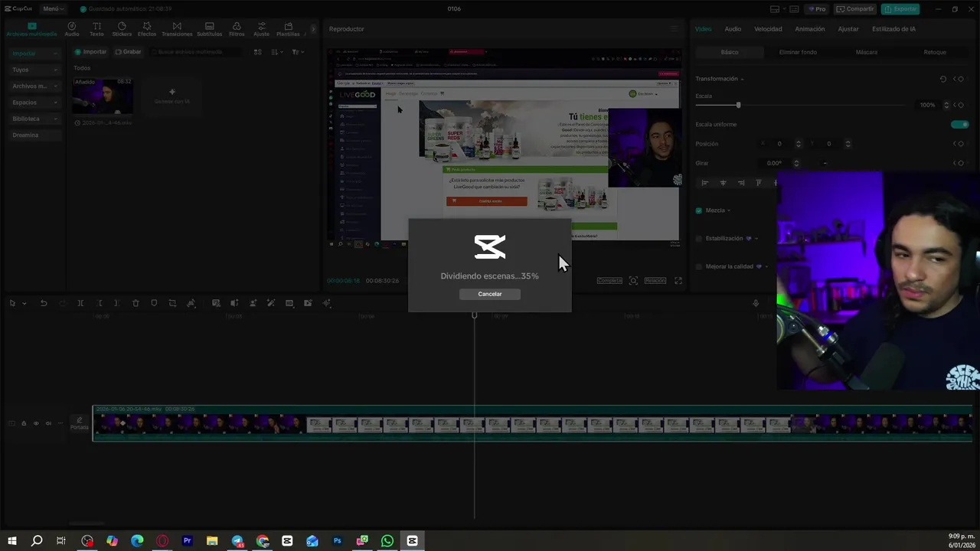Switch to the Ajustar tab
This screenshot has width=980, height=551.
click(848, 29)
